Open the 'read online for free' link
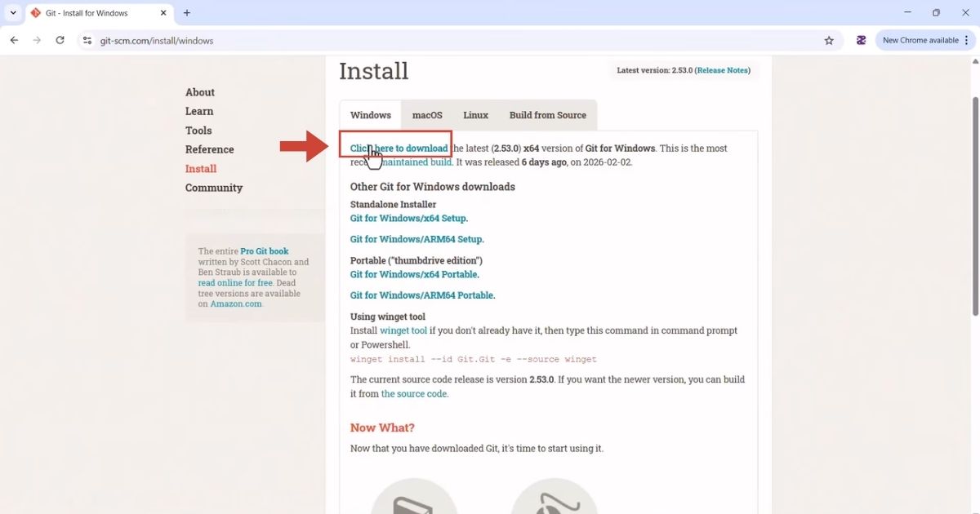Screen dimensions: 980x514 235,283
